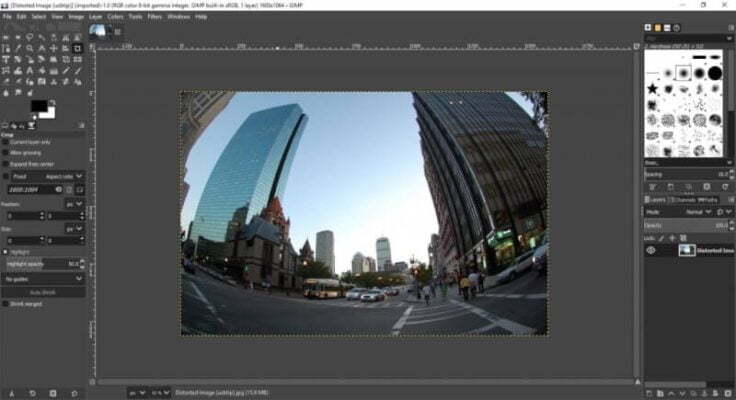Open the File menu
The height and width of the screenshot is (400, 736).
7,17
